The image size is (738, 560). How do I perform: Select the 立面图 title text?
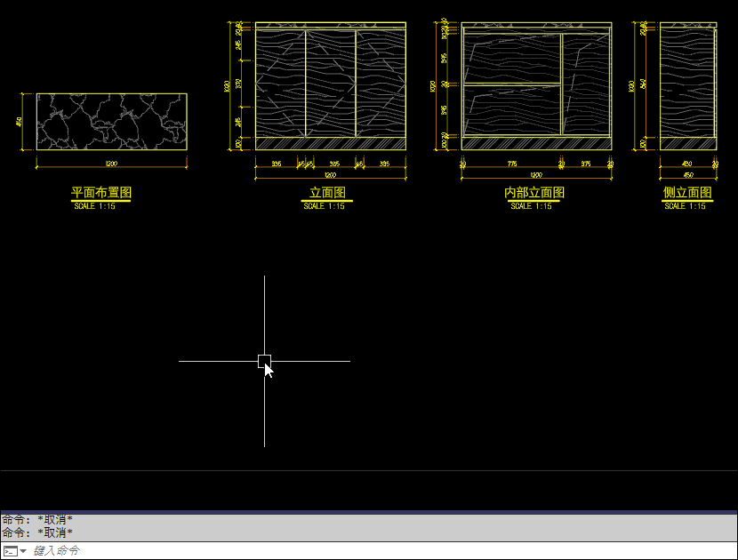pyautogui.click(x=327, y=193)
